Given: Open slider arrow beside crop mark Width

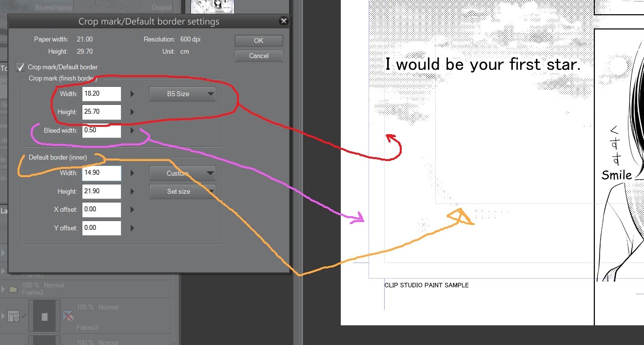Looking at the screenshot, I should click(132, 94).
